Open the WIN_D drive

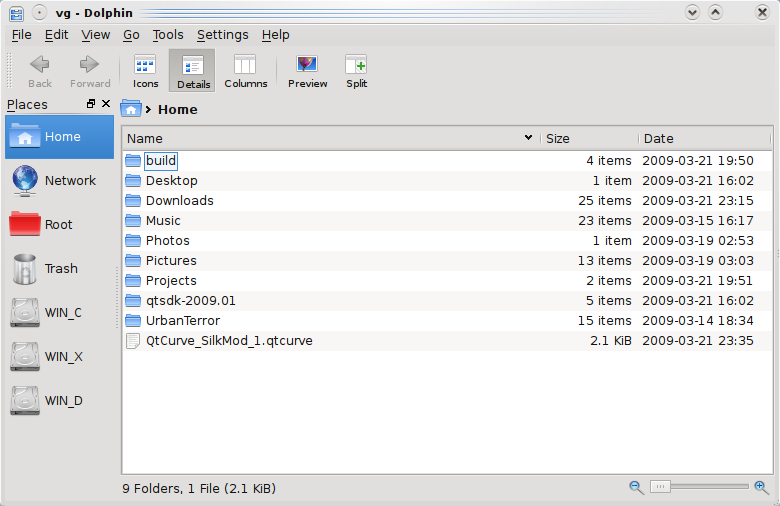point(60,401)
